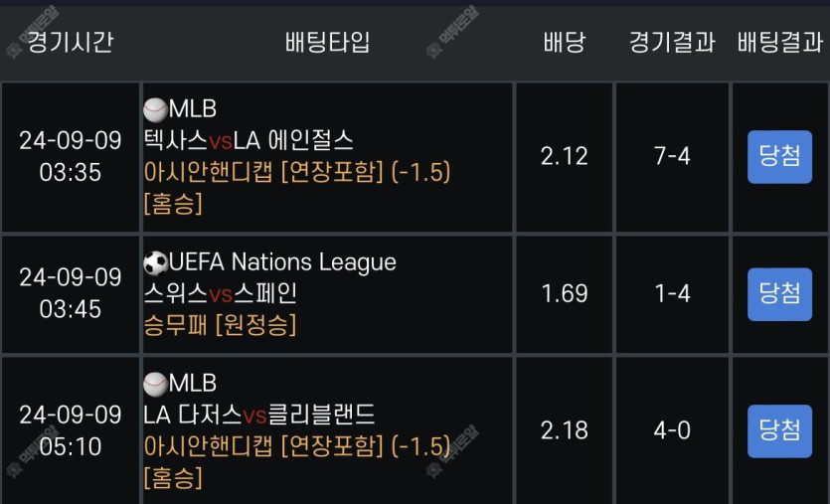Screen dimensions: 830x504
Task: Select the 배팅타입 column header
Action: (327, 43)
